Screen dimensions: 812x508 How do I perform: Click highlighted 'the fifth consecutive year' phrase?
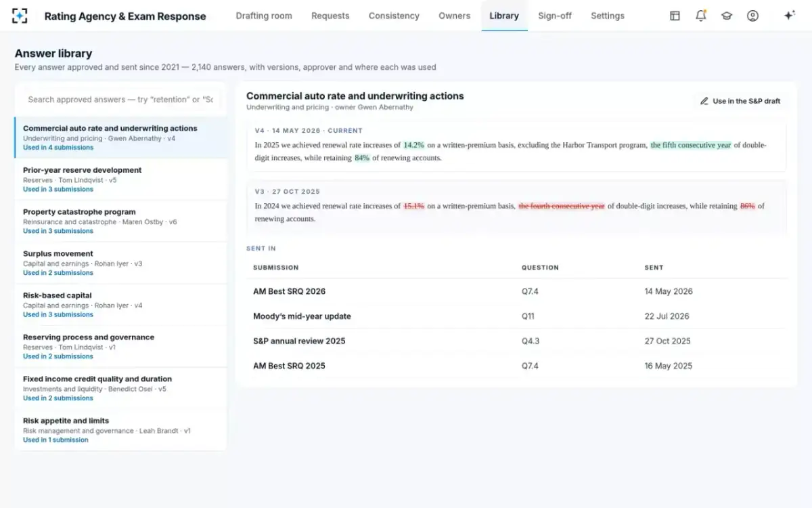[x=691, y=145]
